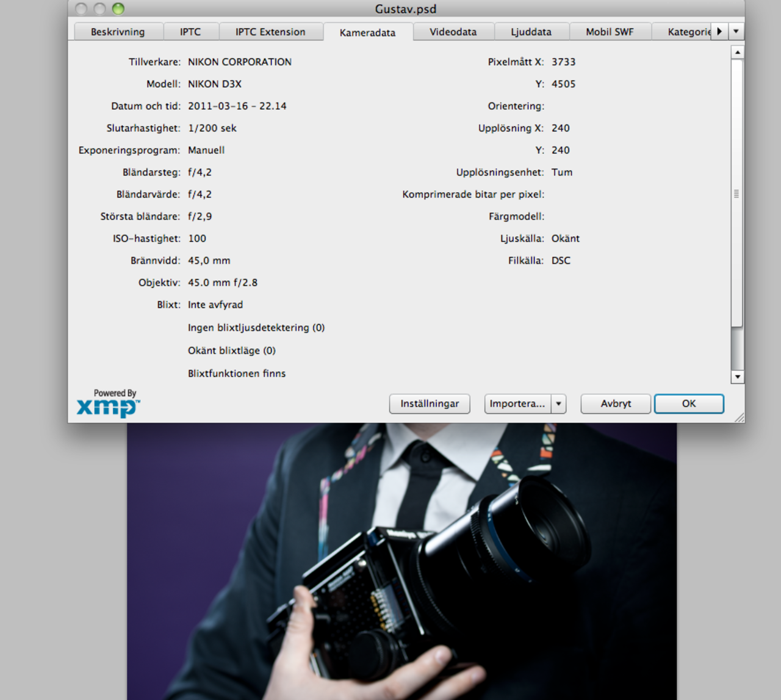The height and width of the screenshot is (700, 781).
Task: Click the Färgmodell label
Action: click(517, 217)
